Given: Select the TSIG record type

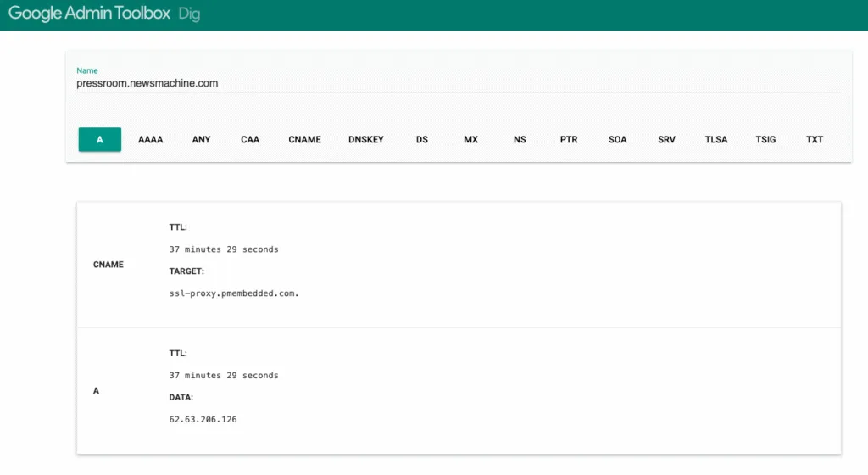Looking at the screenshot, I should [x=765, y=140].
